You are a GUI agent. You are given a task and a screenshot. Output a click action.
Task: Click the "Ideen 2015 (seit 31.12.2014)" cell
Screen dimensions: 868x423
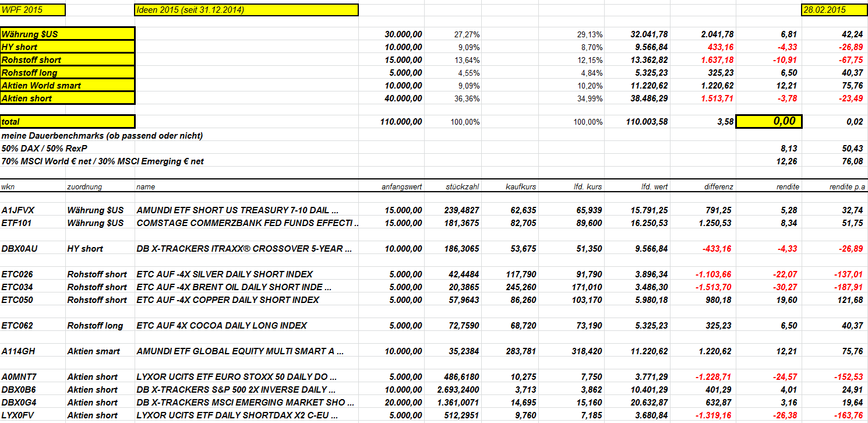tap(246, 10)
